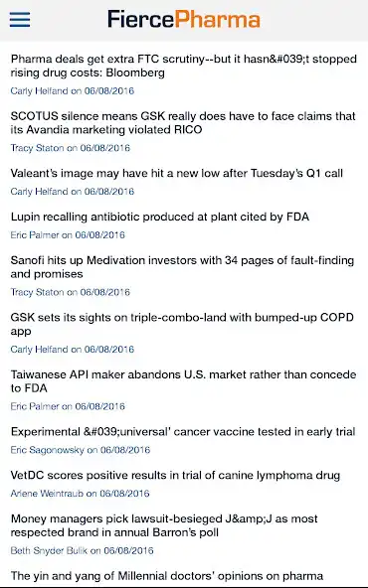Open Millennial doctors' opinions on pharma article

(167, 576)
